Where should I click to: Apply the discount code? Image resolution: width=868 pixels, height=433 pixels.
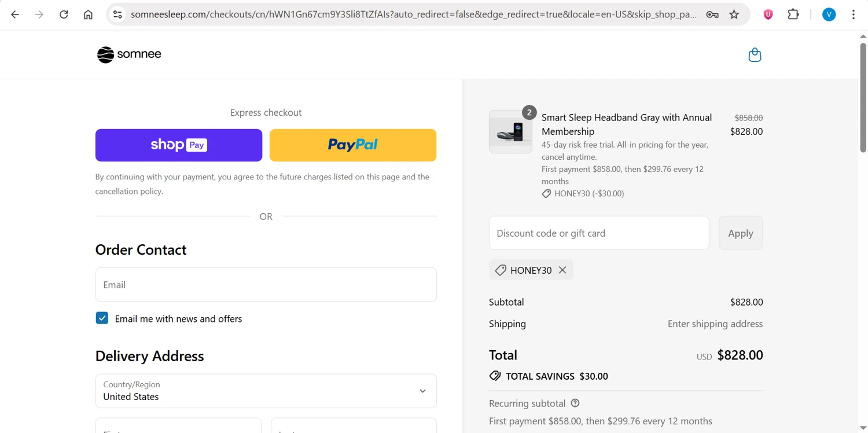click(x=741, y=233)
